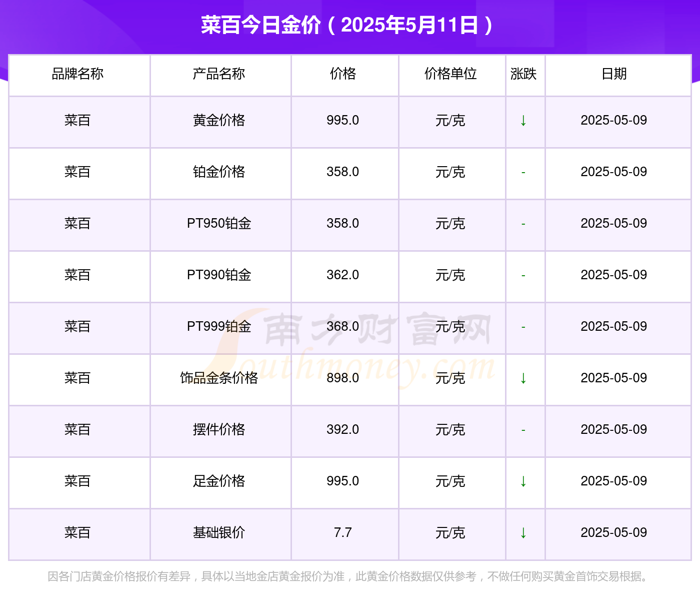Screen dimensions: 700x598
Task: Click the 995.0 price in 足金价格 row
Action: (343, 481)
